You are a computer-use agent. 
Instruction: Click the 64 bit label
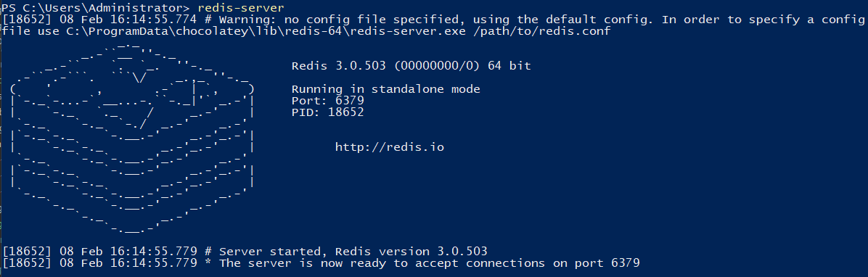tap(509, 66)
